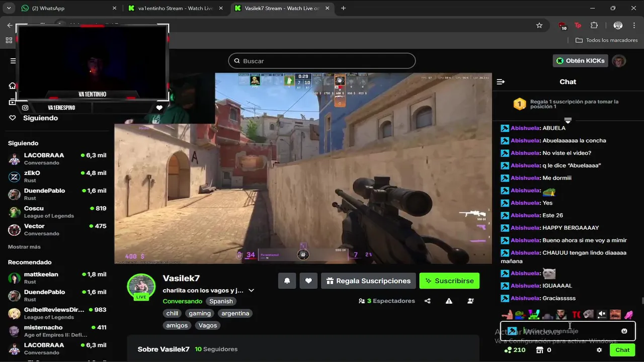The width and height of the screenshot is (644, 362).
Task: Report the stream with the warning icon
Action: point(449,301)
